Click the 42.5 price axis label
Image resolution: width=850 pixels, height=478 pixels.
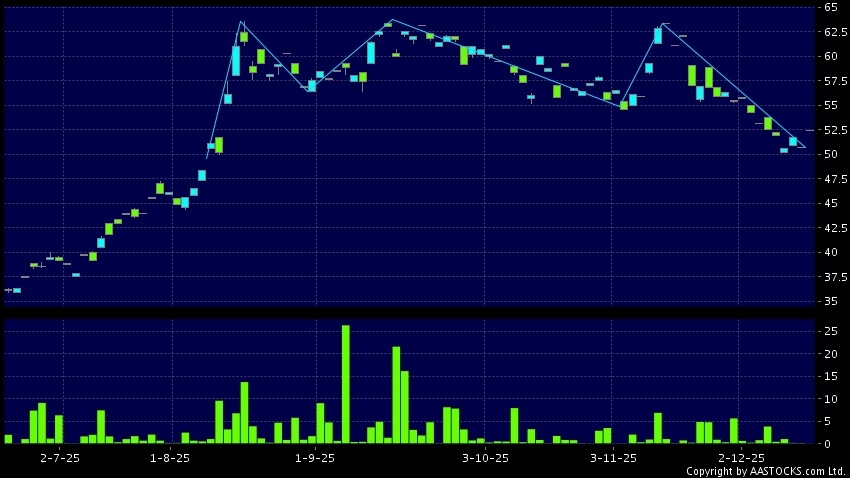click(831, 227)
